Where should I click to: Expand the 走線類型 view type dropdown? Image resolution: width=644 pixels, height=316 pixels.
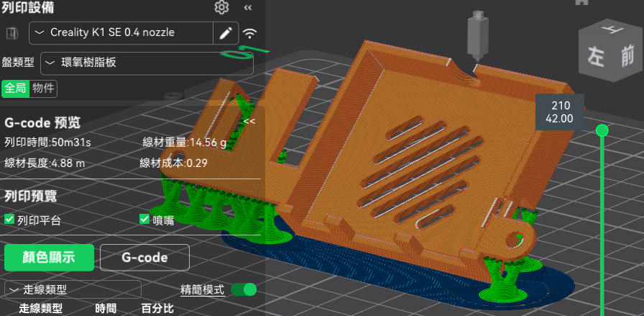[x=73, y=289]
